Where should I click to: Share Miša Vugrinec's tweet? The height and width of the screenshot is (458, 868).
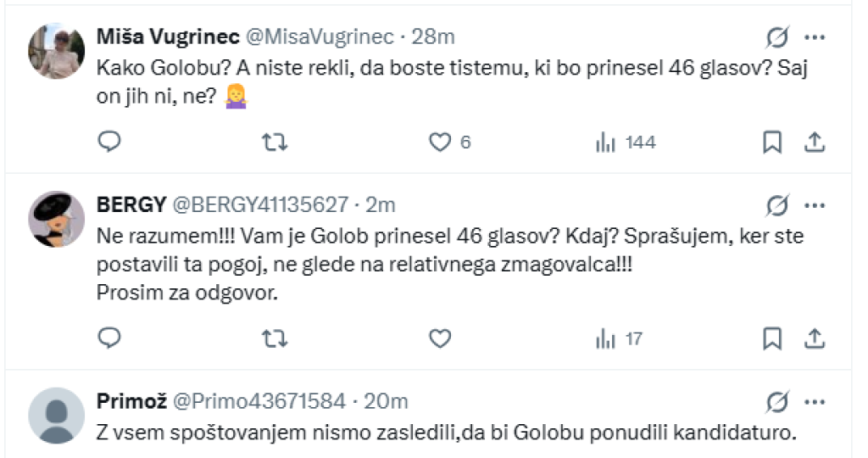pyautogui.click(x=814, y=142)
